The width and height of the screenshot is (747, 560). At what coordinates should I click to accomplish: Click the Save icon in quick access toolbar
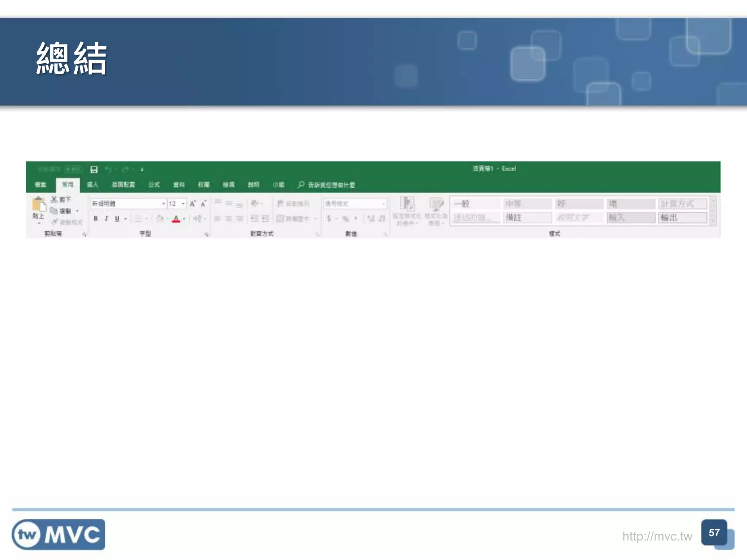pos(94,169)
